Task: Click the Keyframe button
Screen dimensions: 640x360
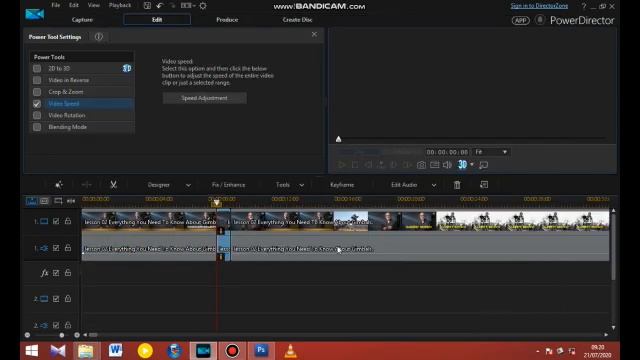Action: [x=342, y=185]
